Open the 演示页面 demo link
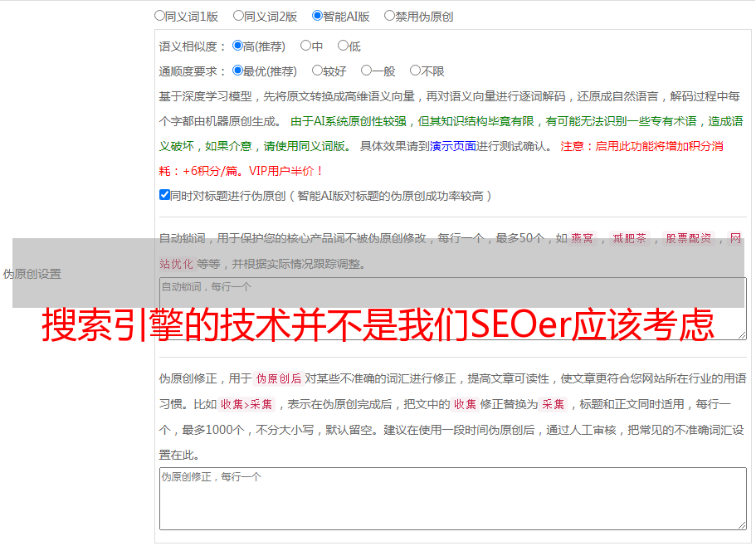This screenshot has height=546, width=756. [x=453, y=146]
